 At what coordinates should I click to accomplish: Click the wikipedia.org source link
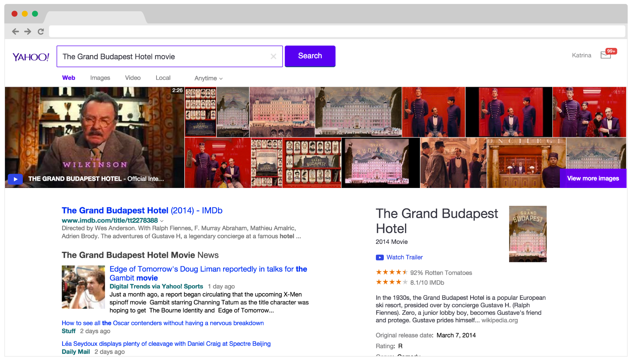click(x=499, y=320)
